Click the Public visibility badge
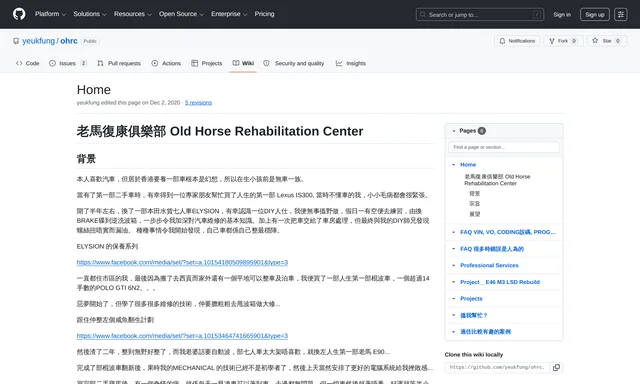 90,41
